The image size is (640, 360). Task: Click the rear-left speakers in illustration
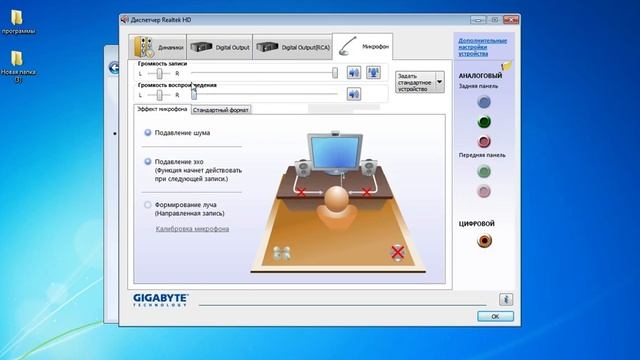point(282,253)
